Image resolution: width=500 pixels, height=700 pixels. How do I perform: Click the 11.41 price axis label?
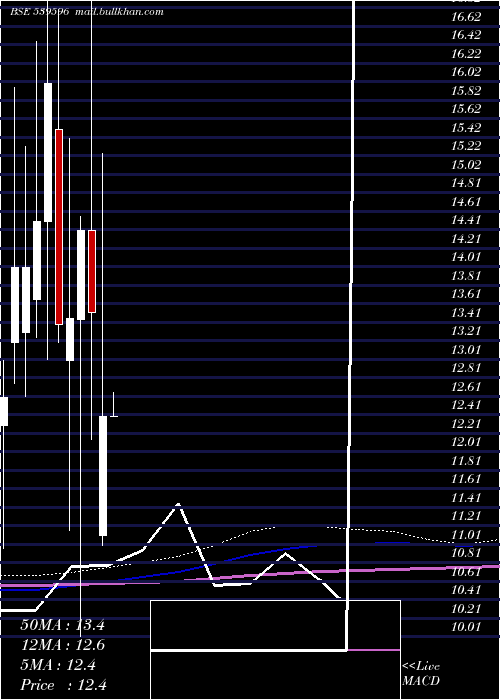[x=467, y=498]
